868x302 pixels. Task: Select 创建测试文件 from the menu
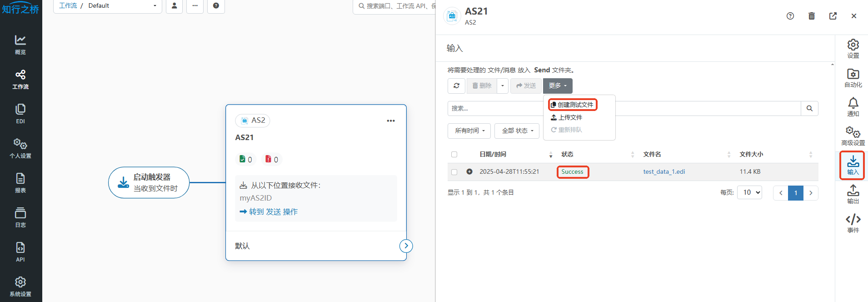[x=573, y=105]
